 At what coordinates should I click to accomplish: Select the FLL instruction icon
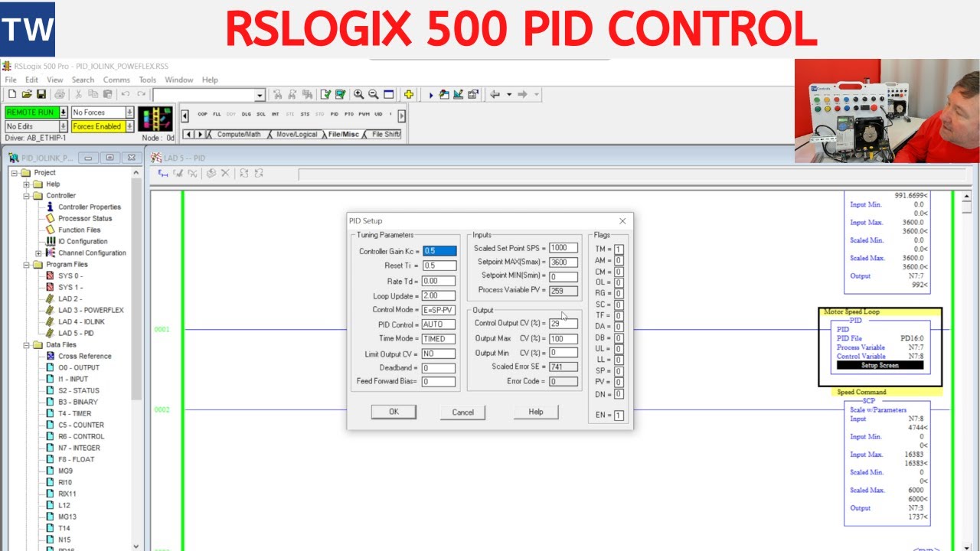(217, 114)
